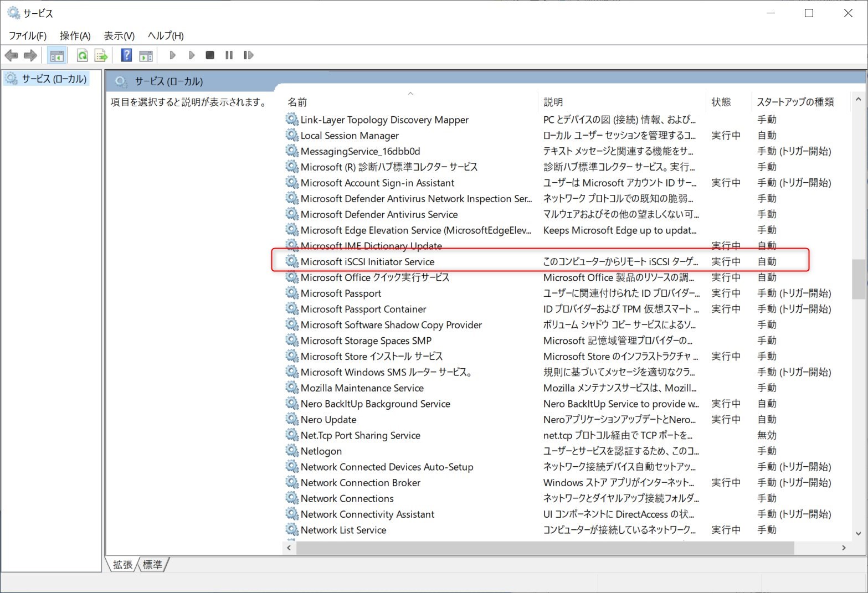Select the Microsoft iSCSI Initiator Service row

click(x=367, y=262)
